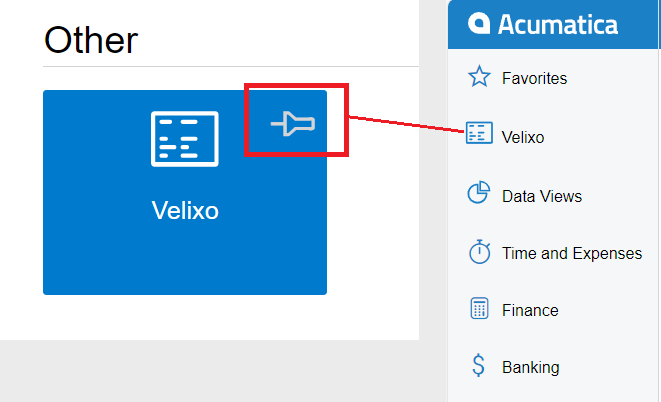The width and height of the screenshot is (661, 402).
Task: Click the Acumatica logo icon
Action: click(x=479, y=23)
